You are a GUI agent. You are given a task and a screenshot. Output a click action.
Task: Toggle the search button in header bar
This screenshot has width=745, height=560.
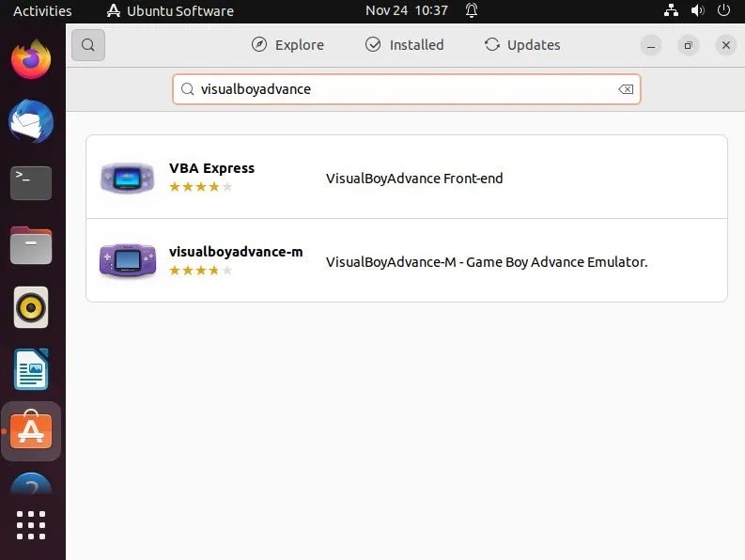click(88, 45)
